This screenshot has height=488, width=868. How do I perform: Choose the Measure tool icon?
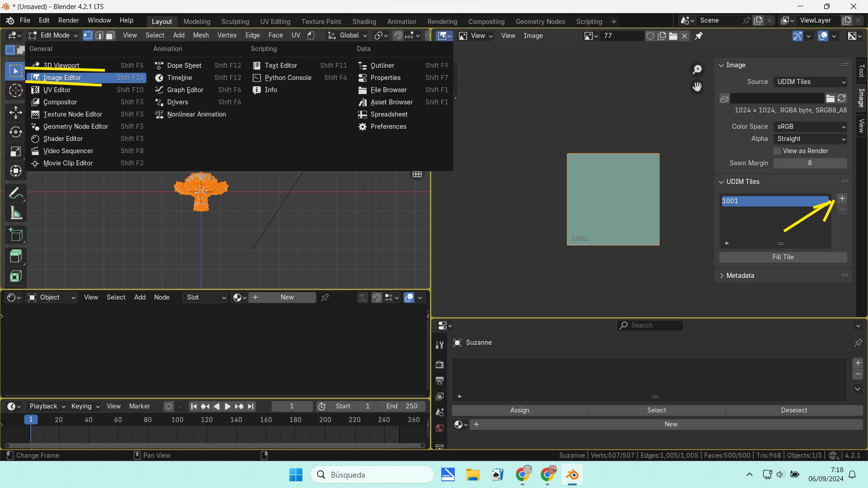[16, 213]
